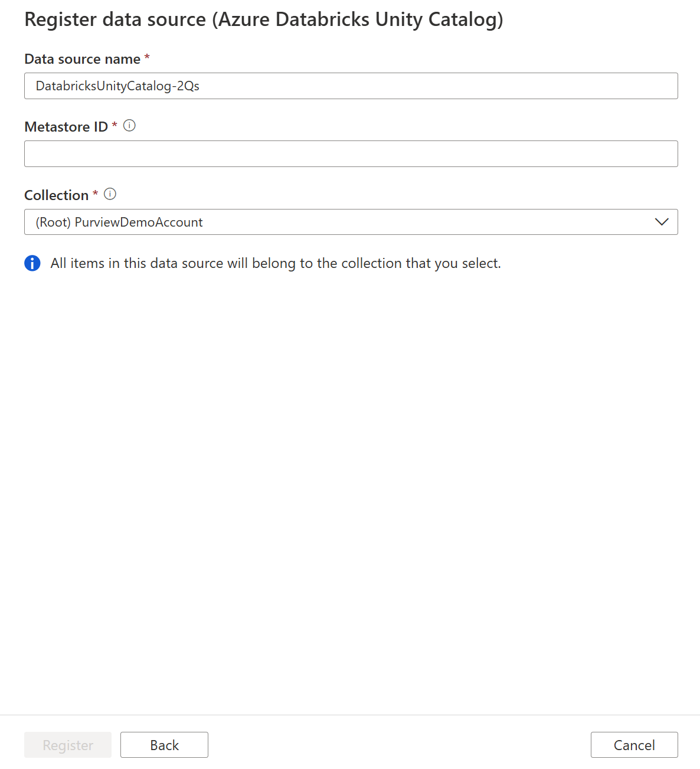Click the required asterisk next to Metastore ID
This screenshot has height=769, width=700.
(x=115, y=125)
